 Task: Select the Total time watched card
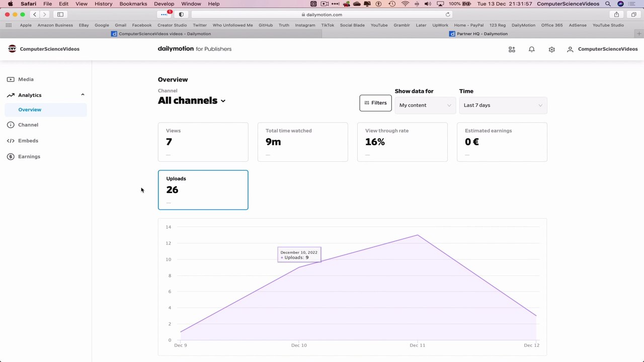pyautogui.click(x=303, y=142)
